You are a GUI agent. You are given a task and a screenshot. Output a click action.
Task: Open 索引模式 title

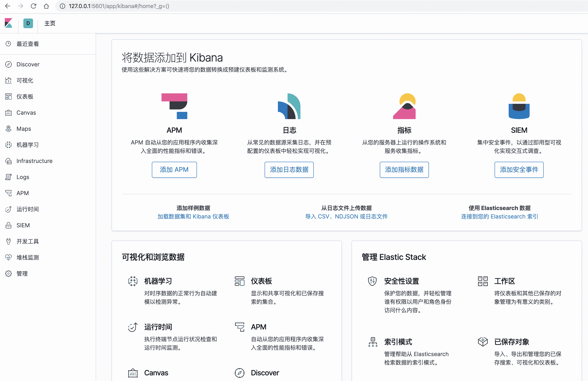tap(398, 342)
